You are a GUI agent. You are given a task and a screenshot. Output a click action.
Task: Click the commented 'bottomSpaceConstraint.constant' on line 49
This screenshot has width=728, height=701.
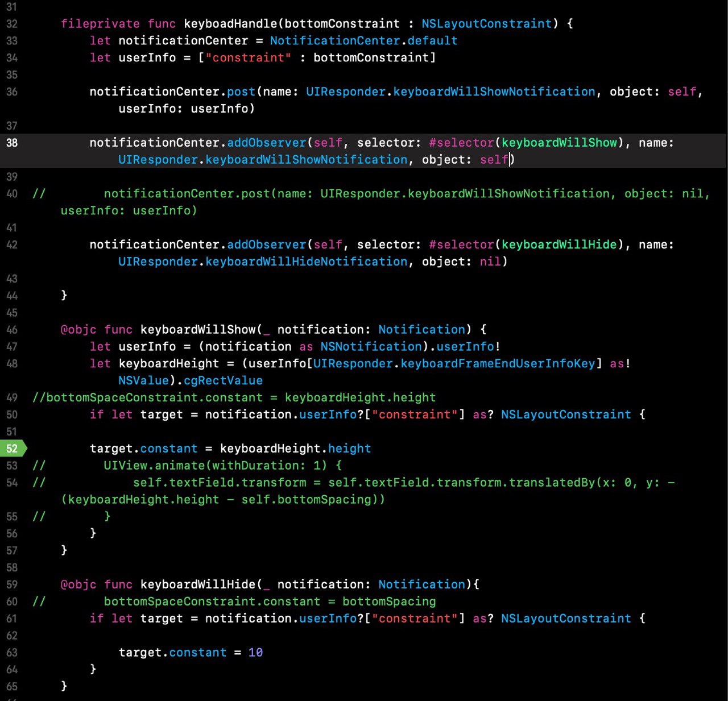(154, 398)
